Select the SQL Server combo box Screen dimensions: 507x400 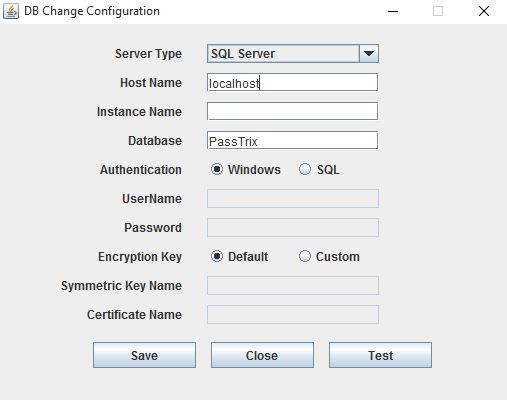[293, 54]
